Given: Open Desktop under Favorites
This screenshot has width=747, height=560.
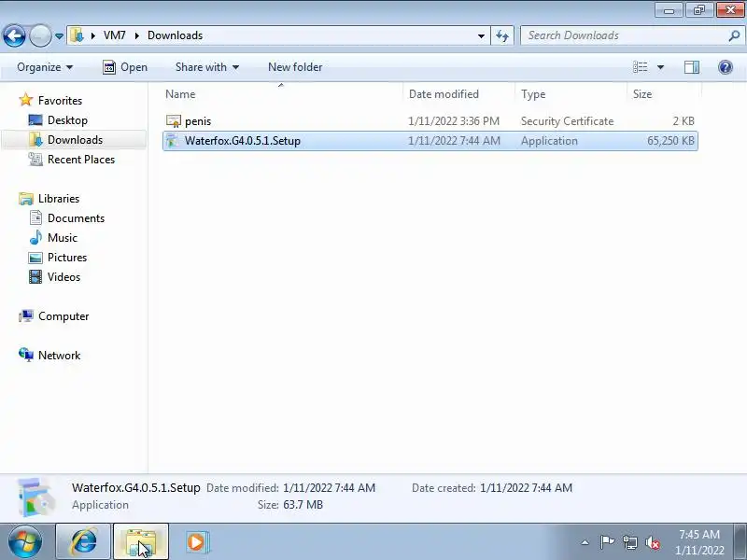Looking at the screenshot, I should (67, 120).
